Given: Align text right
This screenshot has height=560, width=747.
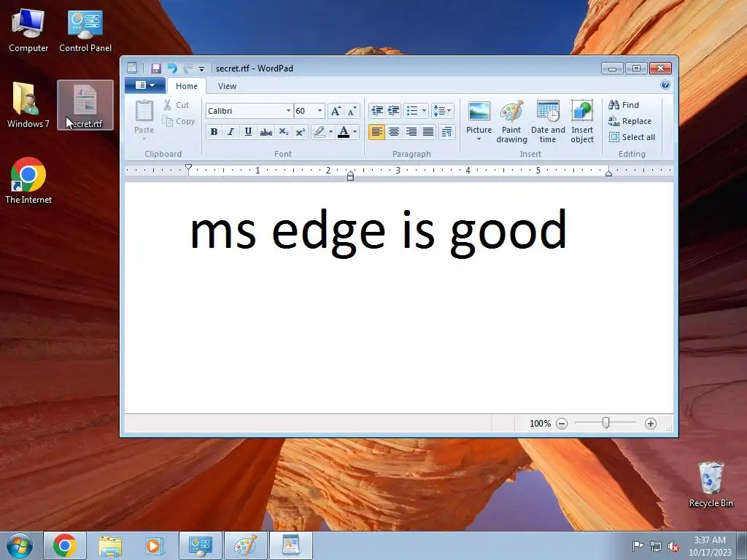Looking at the screenshot, I should point(411,132).
